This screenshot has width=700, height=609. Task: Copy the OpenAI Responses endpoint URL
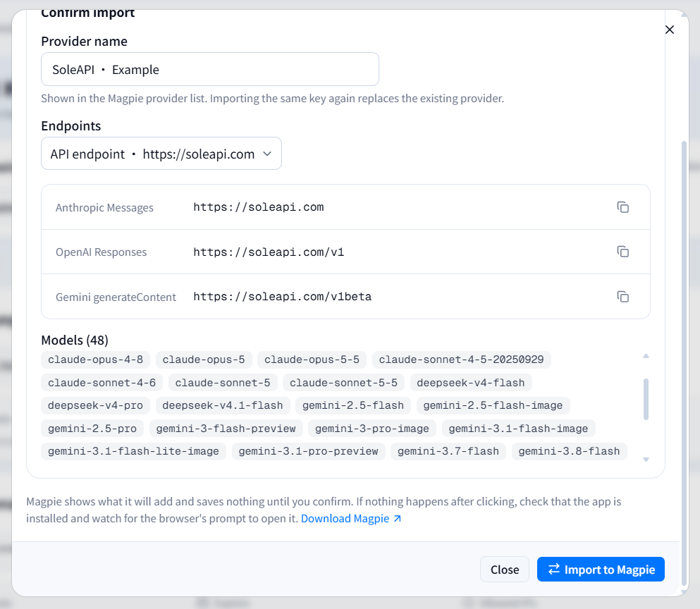(x=622, y=252)
